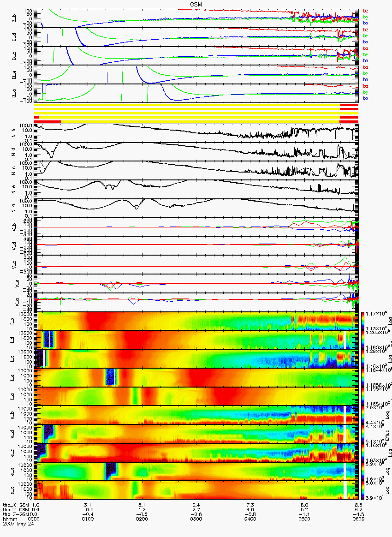Click the i_b panel color bar

click(362, 321)
